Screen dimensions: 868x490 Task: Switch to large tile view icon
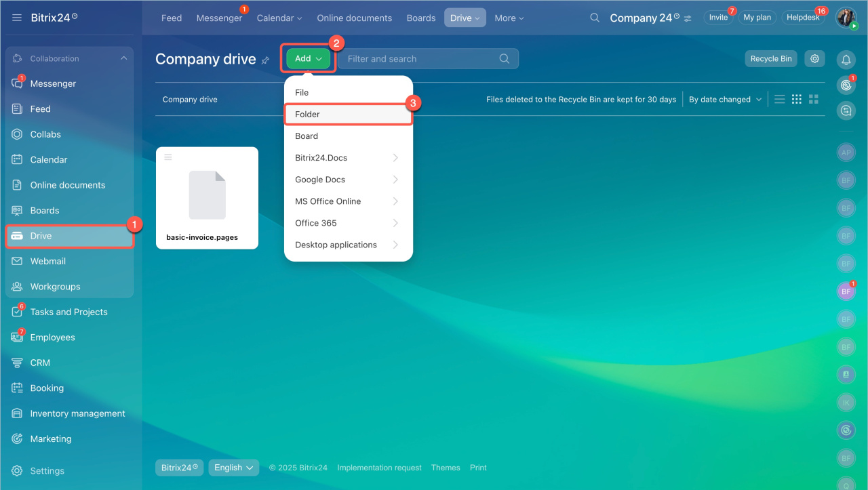tap(814, 100)
